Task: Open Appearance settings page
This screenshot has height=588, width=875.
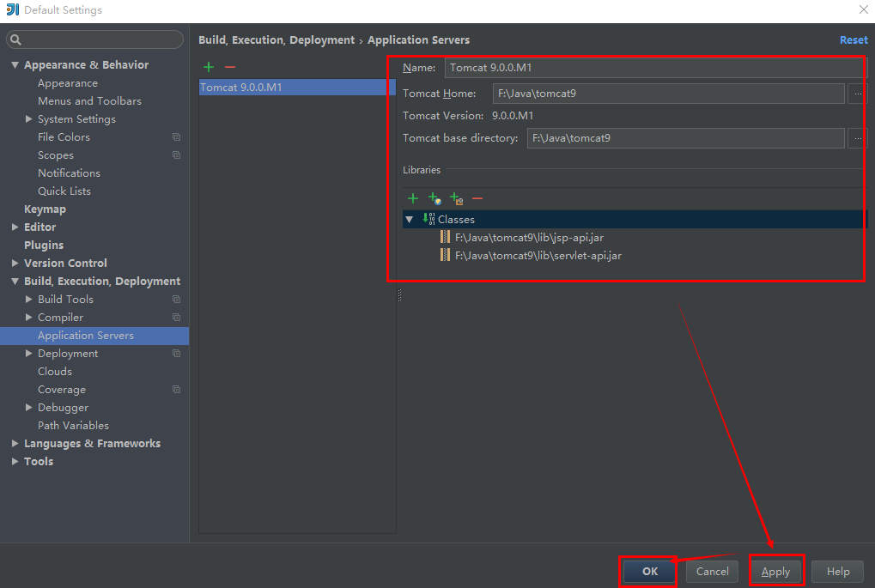Action: 68,83
